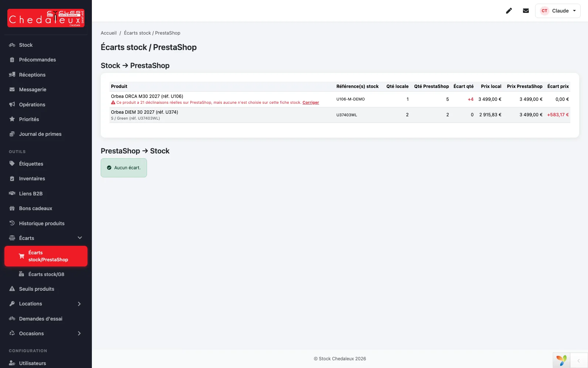Expand the Occasions submenu chevron
The image size is (588, 368).
80,333
